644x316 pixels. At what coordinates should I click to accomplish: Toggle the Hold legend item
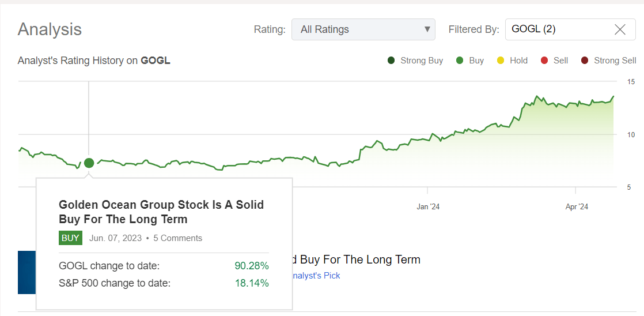512,61
